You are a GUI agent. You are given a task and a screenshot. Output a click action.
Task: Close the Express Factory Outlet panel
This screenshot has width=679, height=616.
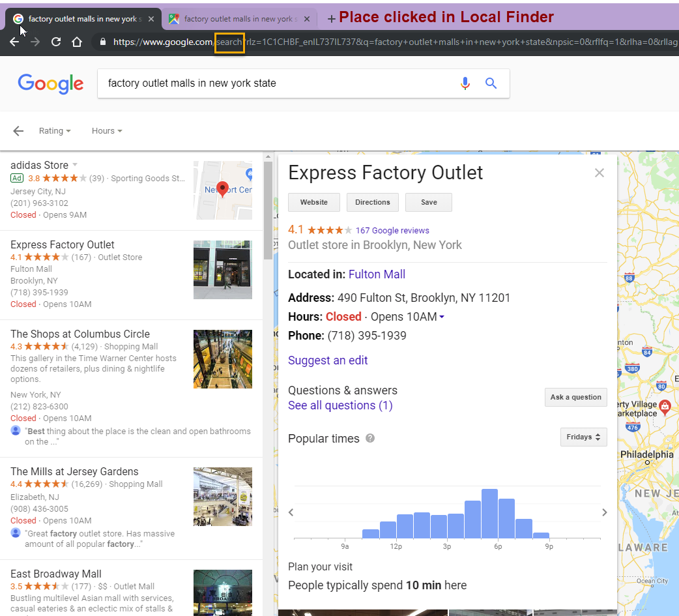pyautogui.click(x=600, y=173)
